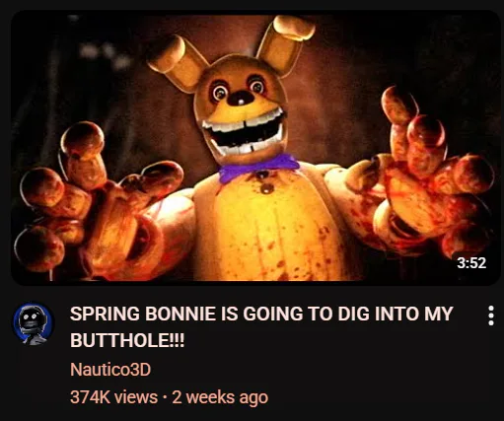Open the Nautico3D channel avatar
Screen dimensions: 504x421
coord(33,323)
